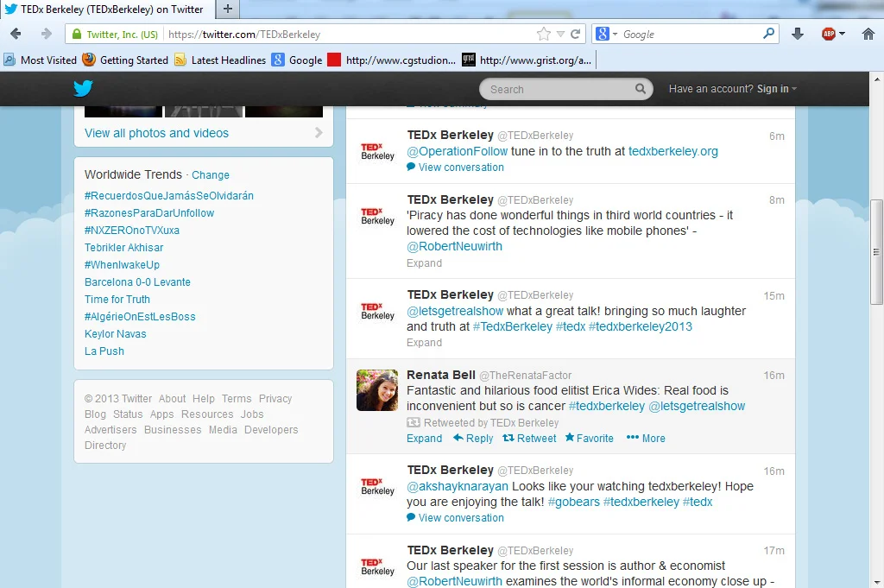Screen dimensions: 884x588
Task: Open View all photos and videos
Action: (157, 133)
